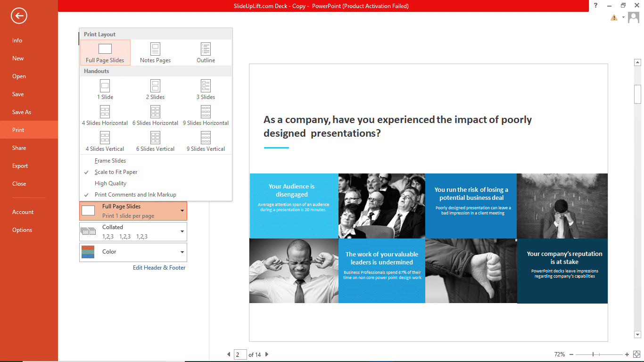Open PowerPoint Help question mark

[x=596, y=6]
